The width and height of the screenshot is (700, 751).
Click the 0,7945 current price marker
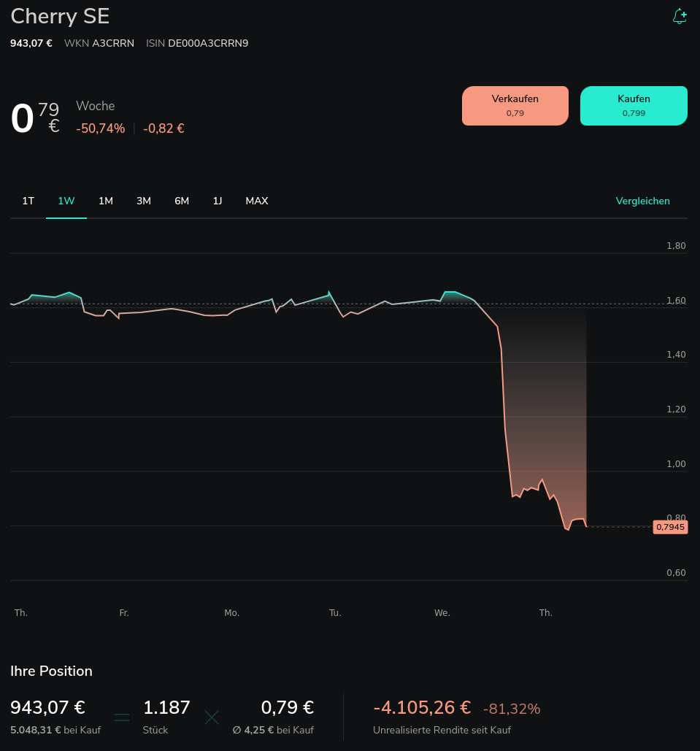click(x=670, y=527)
